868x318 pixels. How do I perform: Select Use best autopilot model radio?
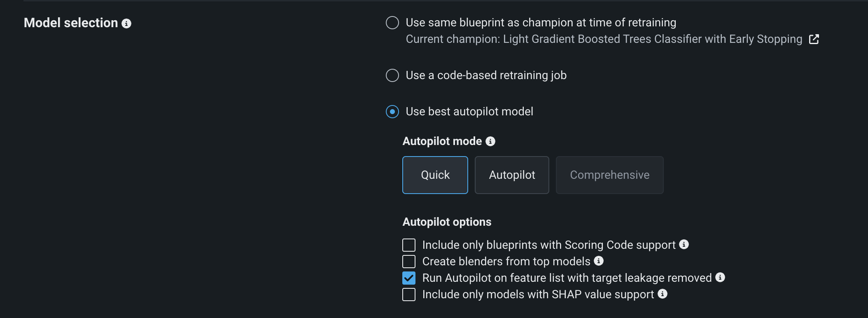[x=392, y=112]
